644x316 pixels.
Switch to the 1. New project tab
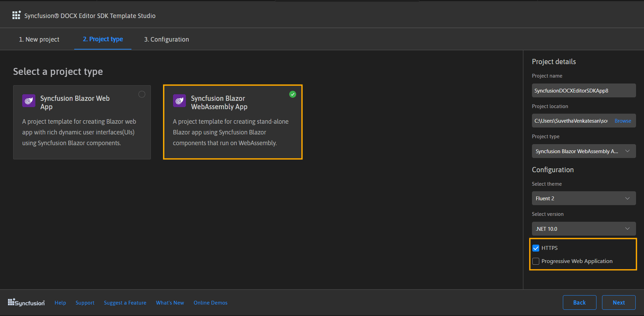pos(39,39)
